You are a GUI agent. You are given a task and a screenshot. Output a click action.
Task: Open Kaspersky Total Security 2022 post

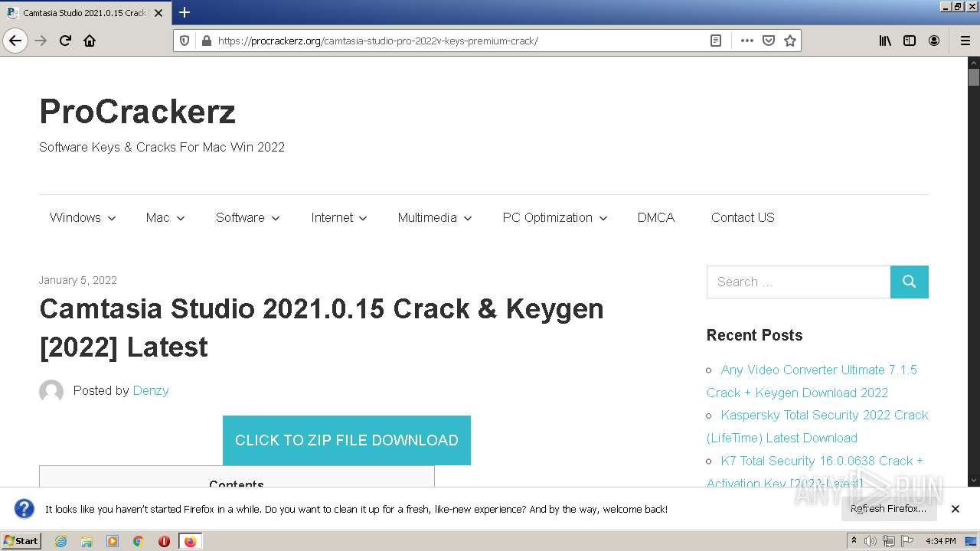[818, 426]
